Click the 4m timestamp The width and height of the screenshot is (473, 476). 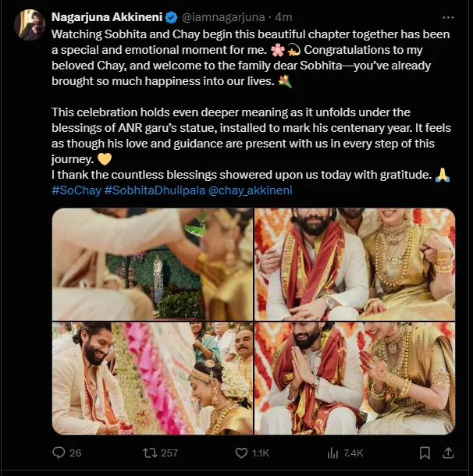pos(283,17)
